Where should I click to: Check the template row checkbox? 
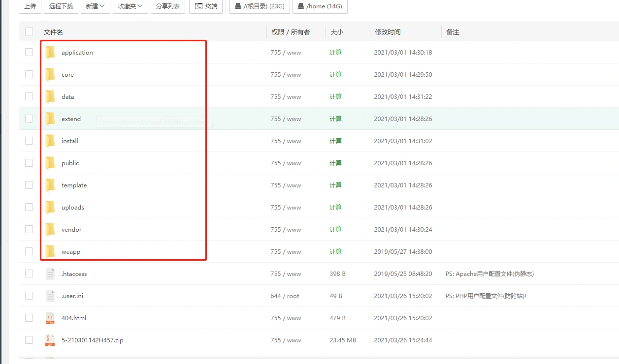point(29,185)
